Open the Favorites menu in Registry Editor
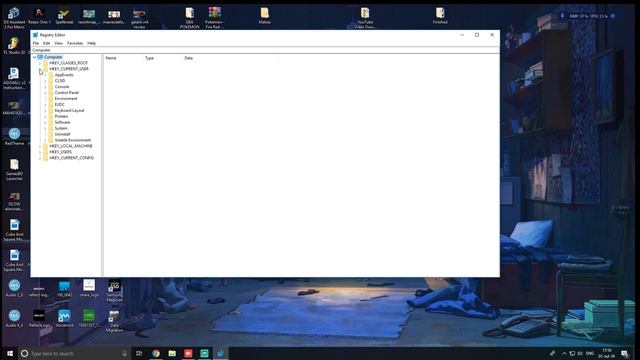This screenshot has width=640, height=360. point(75,43)
